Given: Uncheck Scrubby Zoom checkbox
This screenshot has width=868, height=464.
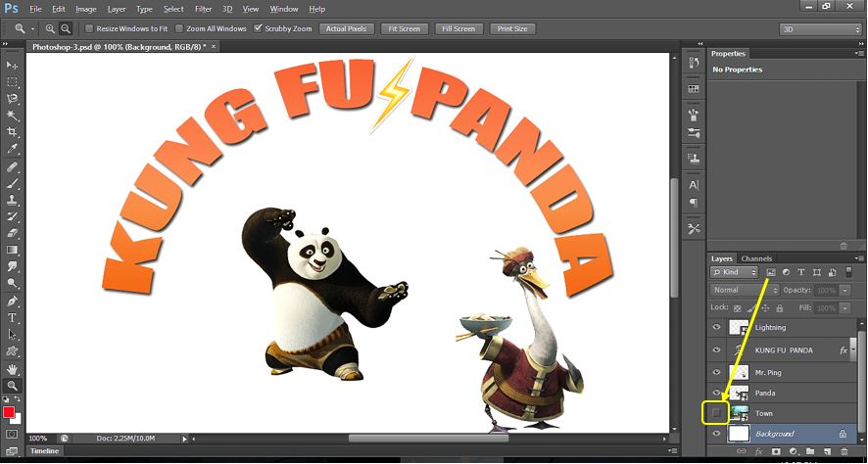Looking at the screenshot, I should [258, 28].
